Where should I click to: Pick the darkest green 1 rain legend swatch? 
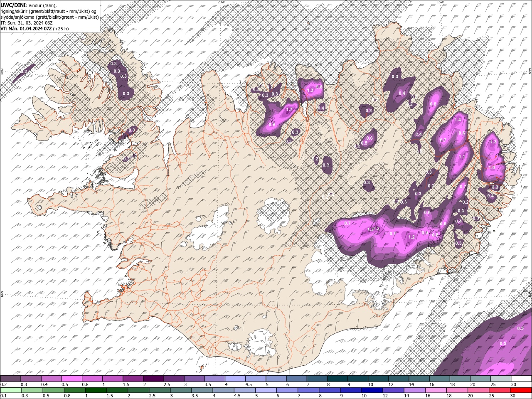96,390
